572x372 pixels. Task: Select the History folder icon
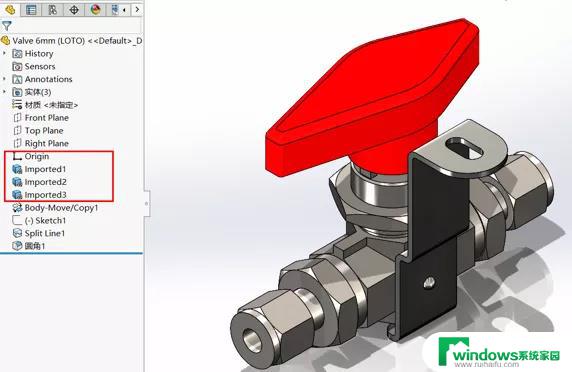click(x=17, y=54)
